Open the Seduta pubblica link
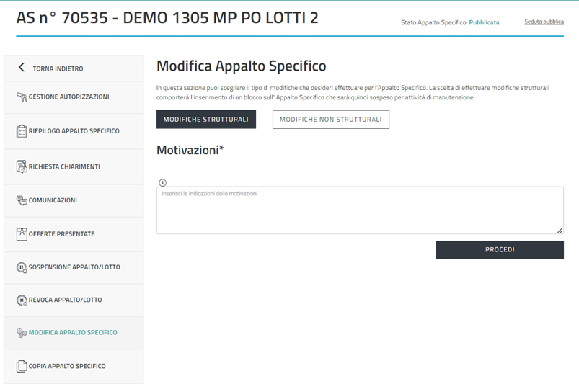The height and width of the screenshot is (392, 579). coord(544,22)
